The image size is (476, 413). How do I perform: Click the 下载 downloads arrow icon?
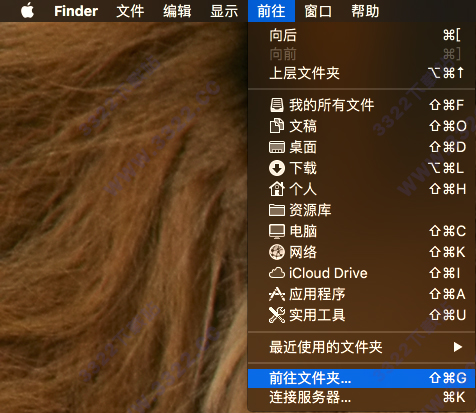click(x=277, y=168)
